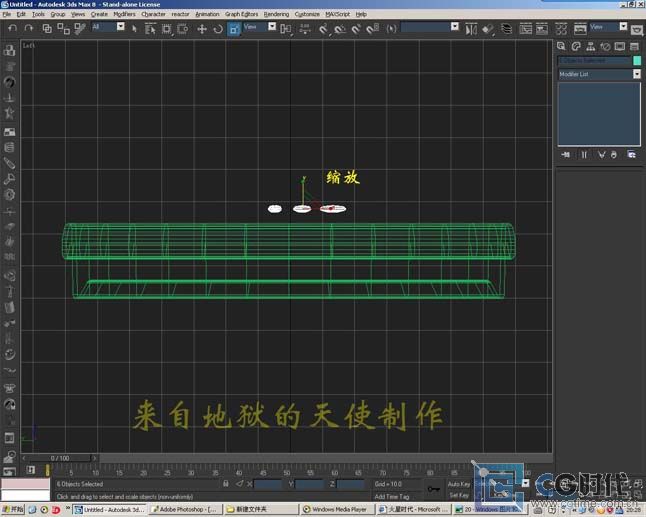Click the Unlink Selection tool
The height and width of the screenshot is (517, 646).
point(63,28)
